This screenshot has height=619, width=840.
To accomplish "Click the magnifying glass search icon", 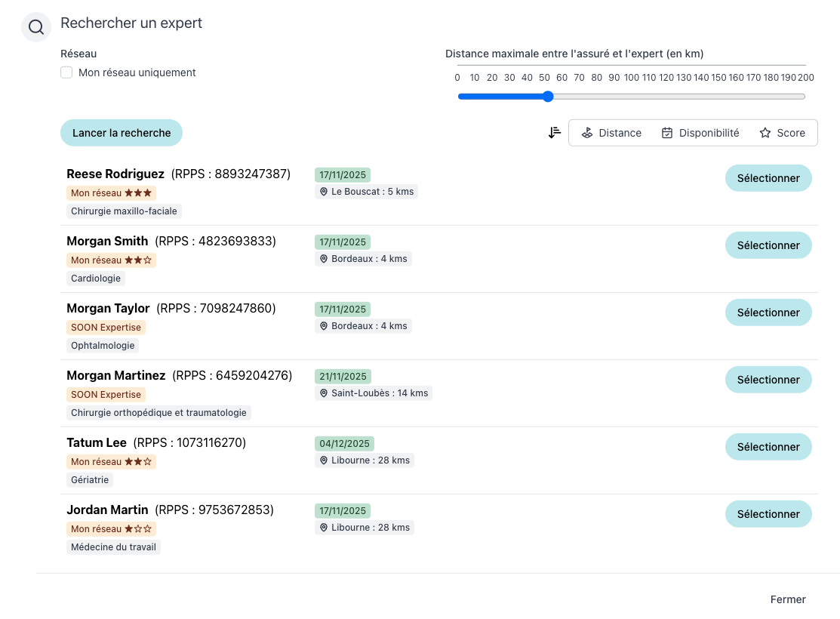I will pos(36,26).
